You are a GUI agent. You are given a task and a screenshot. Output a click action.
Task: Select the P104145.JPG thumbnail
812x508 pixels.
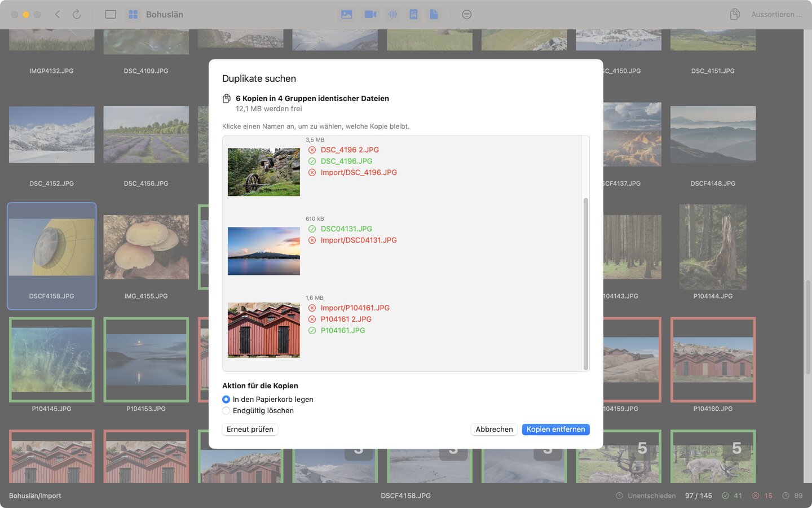coord(52,360)
